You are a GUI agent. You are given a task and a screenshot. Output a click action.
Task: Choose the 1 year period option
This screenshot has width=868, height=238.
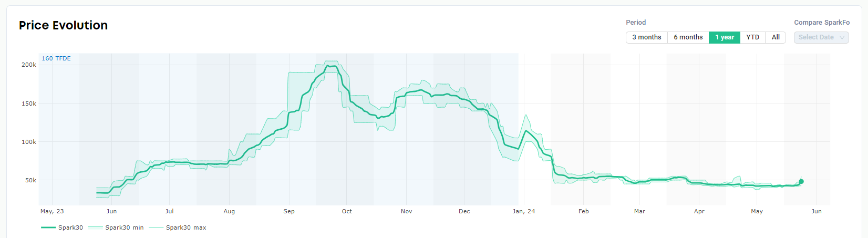[x=725, y=37]
